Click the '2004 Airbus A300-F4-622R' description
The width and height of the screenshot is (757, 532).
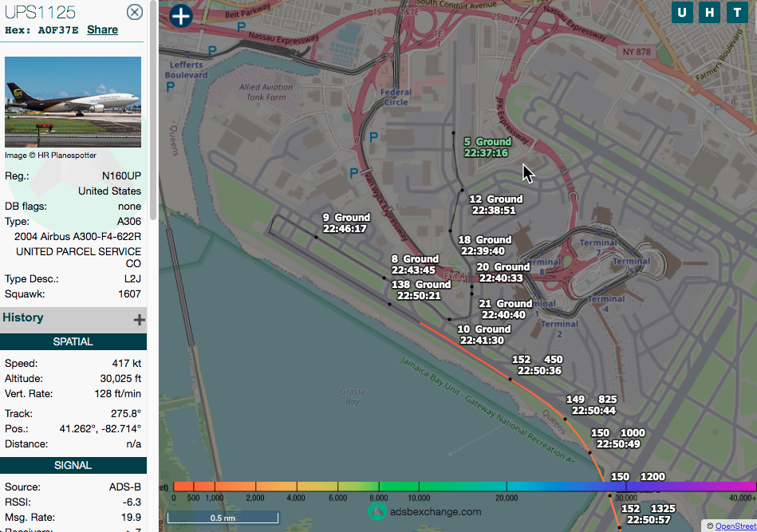click(77, 237)
